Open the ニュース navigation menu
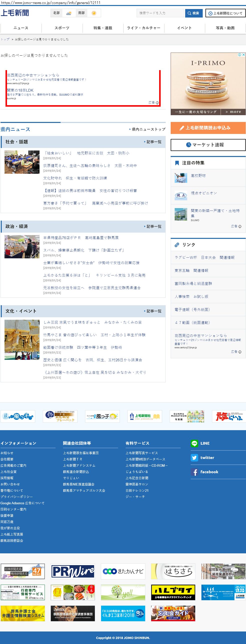This screenshot has width=246, height=644. 21,28
